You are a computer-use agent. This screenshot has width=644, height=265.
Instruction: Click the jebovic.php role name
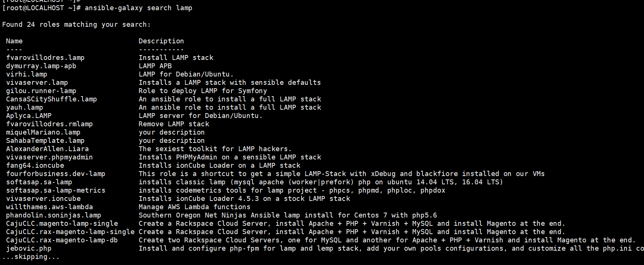(x=29, y=248)
